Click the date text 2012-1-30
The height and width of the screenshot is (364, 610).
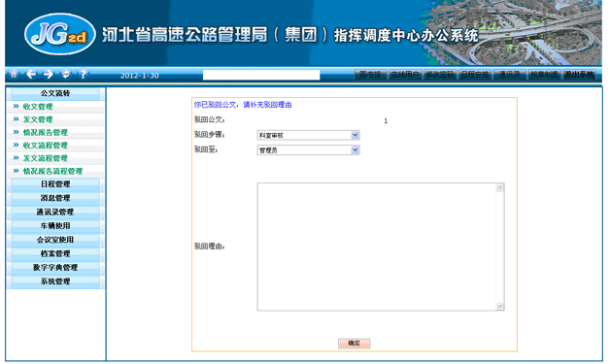click(140, 76)
